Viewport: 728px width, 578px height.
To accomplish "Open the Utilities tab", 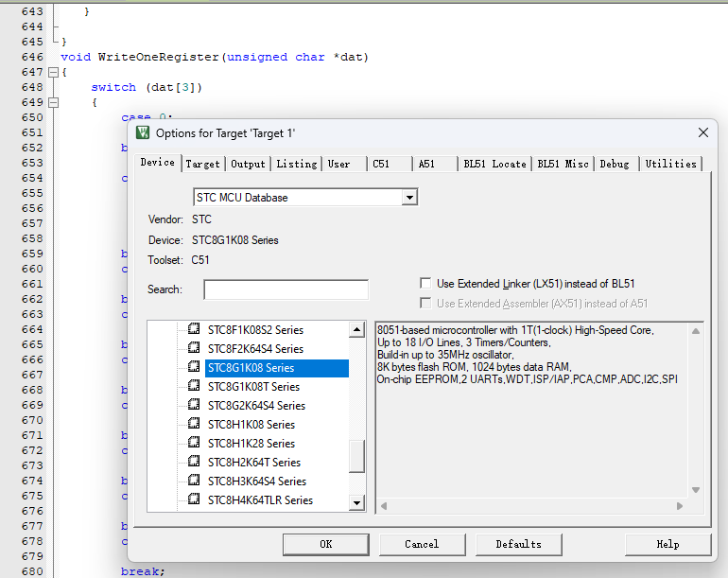I will click(671, 164).
